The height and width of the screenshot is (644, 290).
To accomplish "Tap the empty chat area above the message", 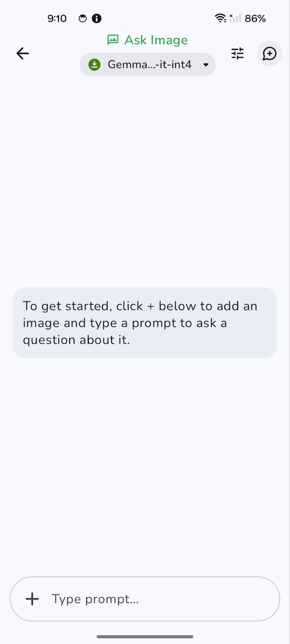I will [145, 181].
